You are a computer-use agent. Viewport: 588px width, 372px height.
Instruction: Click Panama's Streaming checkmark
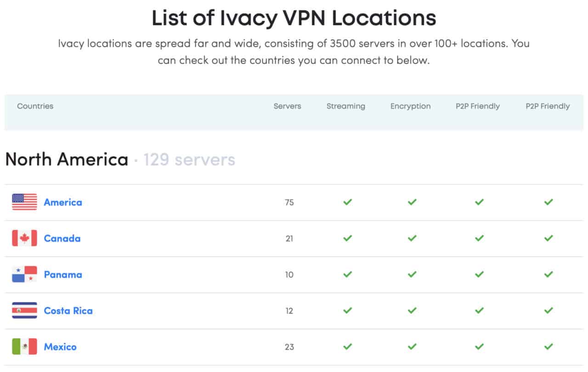(348, 275)
